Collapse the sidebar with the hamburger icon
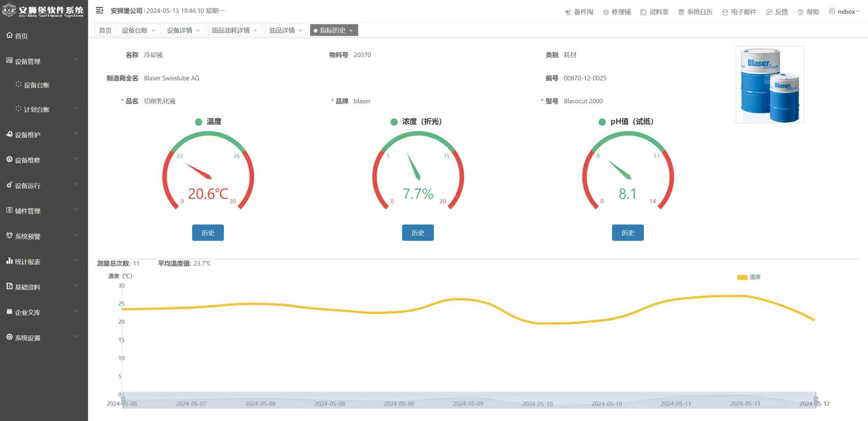 pos(99,11)
